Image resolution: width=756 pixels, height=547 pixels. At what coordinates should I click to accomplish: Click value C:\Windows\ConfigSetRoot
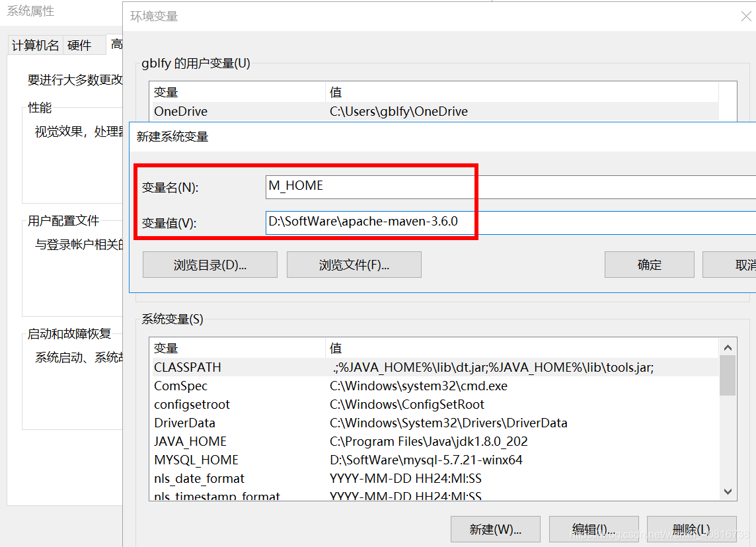407,404
